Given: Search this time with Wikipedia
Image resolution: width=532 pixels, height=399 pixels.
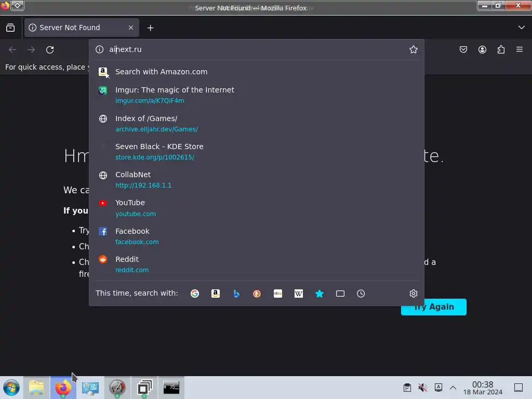Looking at the screenshot, I should point(299,294).
